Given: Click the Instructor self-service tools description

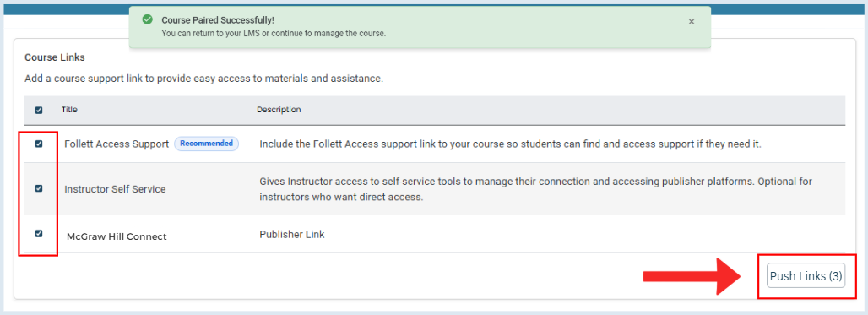Looking at the screenshot, I should tap(540, 189).
